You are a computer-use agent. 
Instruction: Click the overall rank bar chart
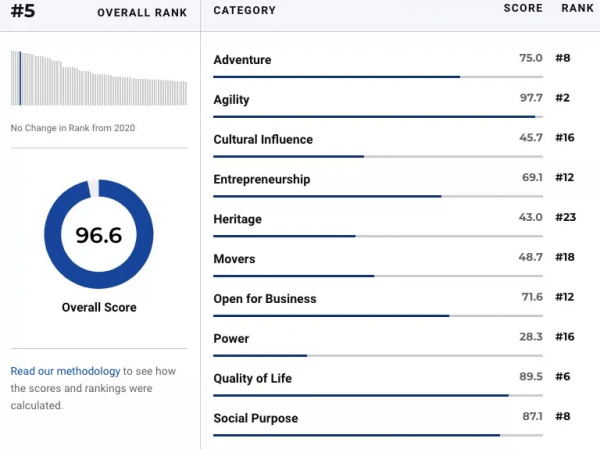[x=99, y=78]
